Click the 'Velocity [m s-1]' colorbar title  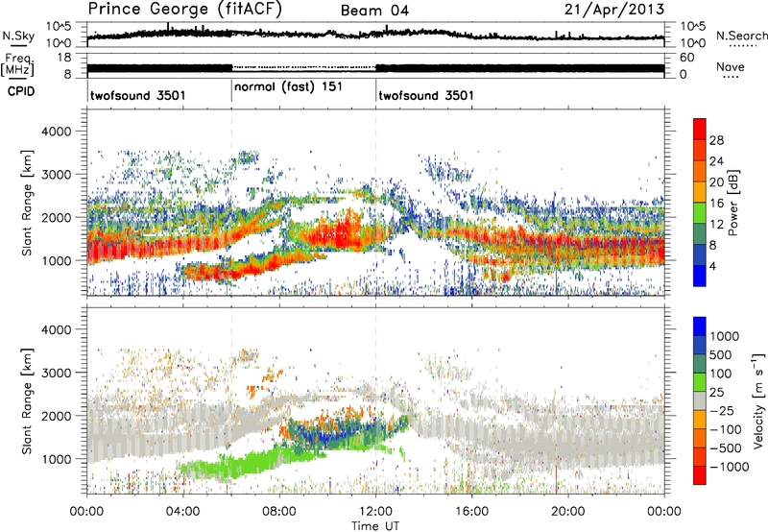[x=758, y=400]
